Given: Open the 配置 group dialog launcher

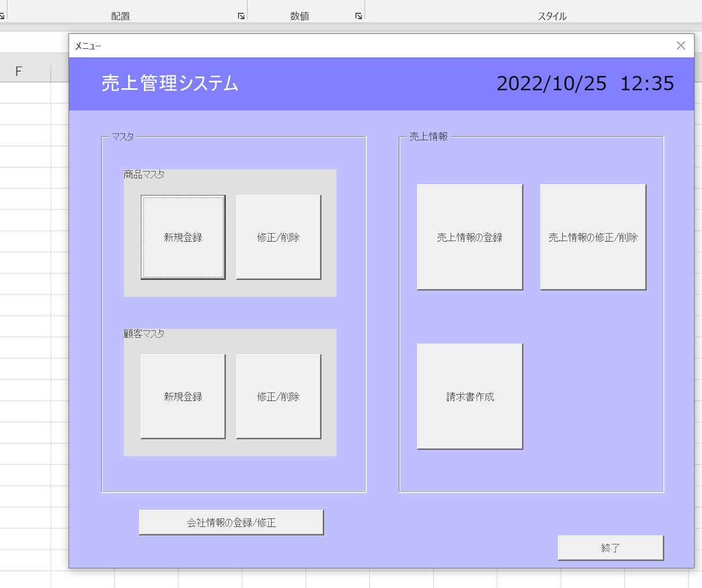Looking at the screenshot, I should [241, 16].
